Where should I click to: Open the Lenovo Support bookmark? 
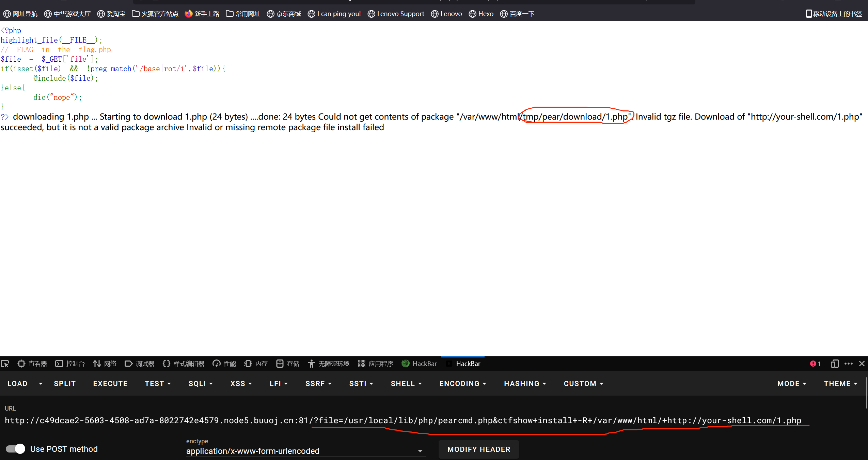pos(396,14)
